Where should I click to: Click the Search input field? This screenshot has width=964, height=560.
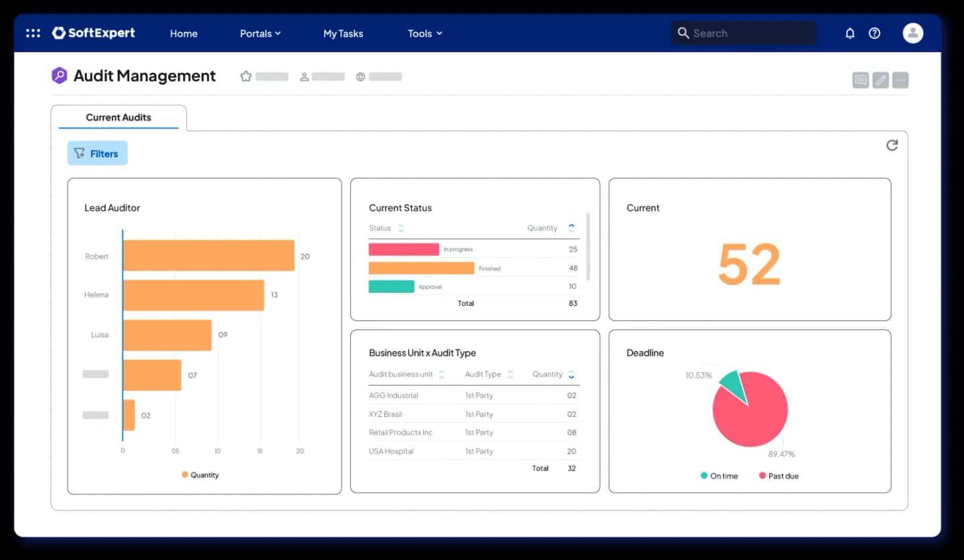click(x=750, y=33)
